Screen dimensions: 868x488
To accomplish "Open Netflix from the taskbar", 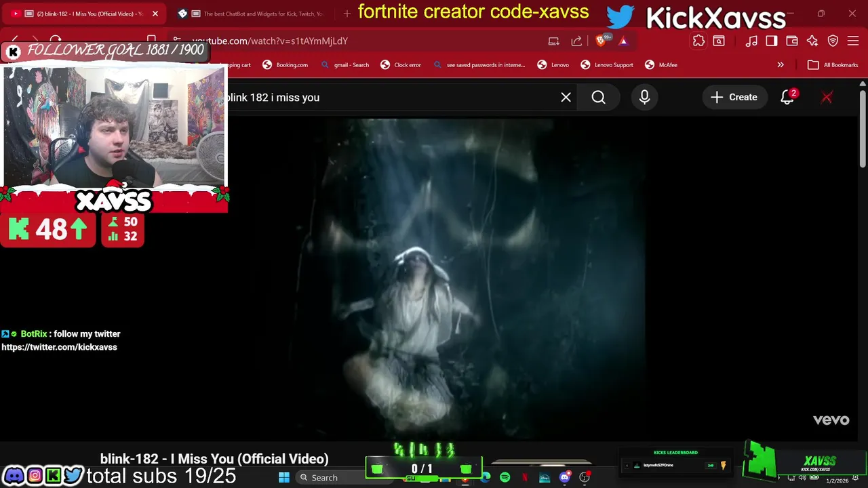I will pos(524,477).
